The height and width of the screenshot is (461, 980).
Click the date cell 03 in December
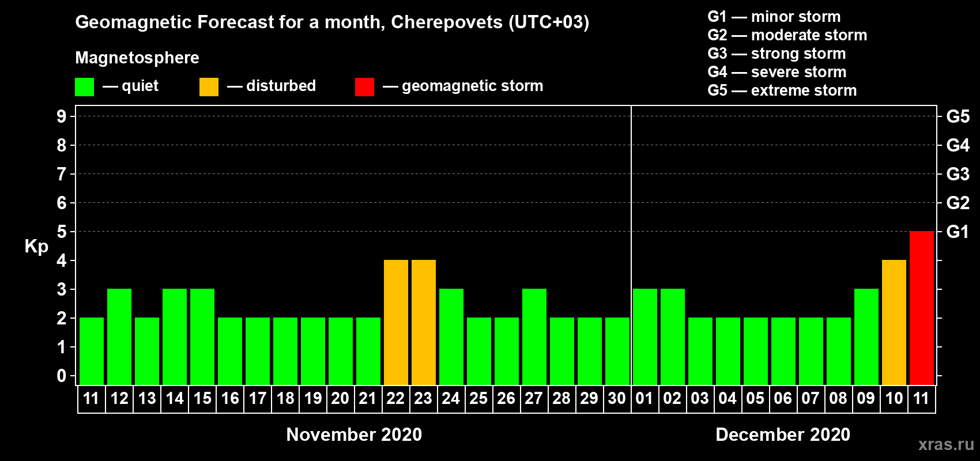[700, 399]
